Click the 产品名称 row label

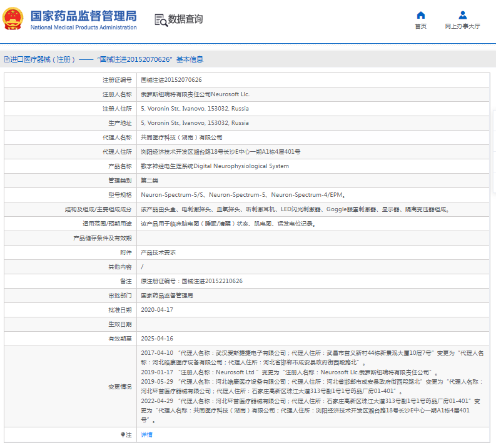click(x=120, y=166)
